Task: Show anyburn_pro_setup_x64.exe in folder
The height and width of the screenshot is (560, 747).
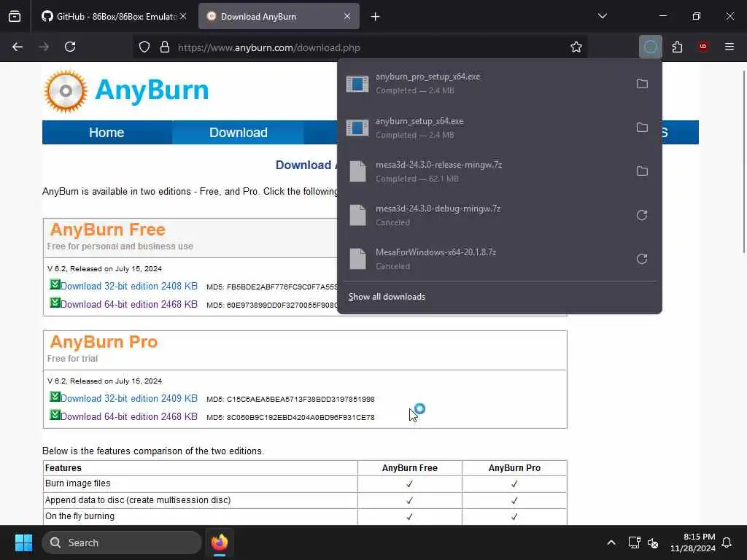Action: 642,84
